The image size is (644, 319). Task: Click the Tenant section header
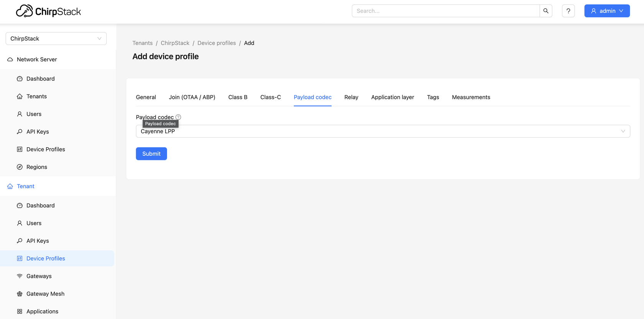coord(58,186)
